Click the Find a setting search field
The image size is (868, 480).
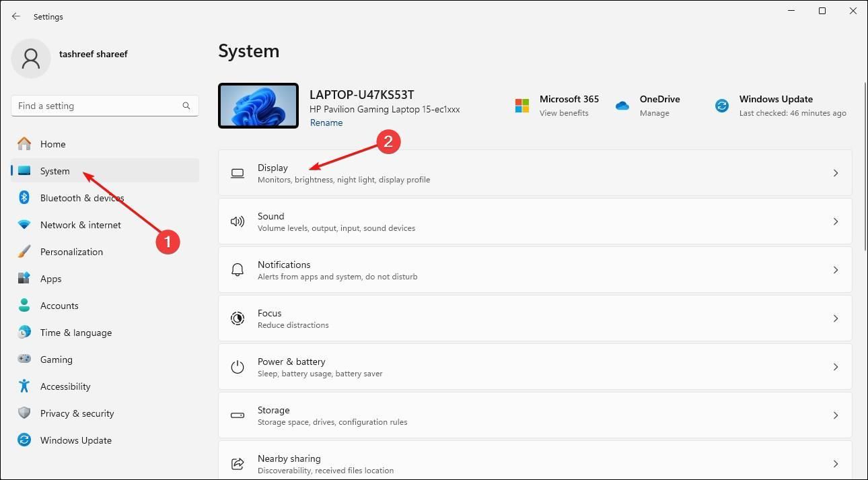104,105
